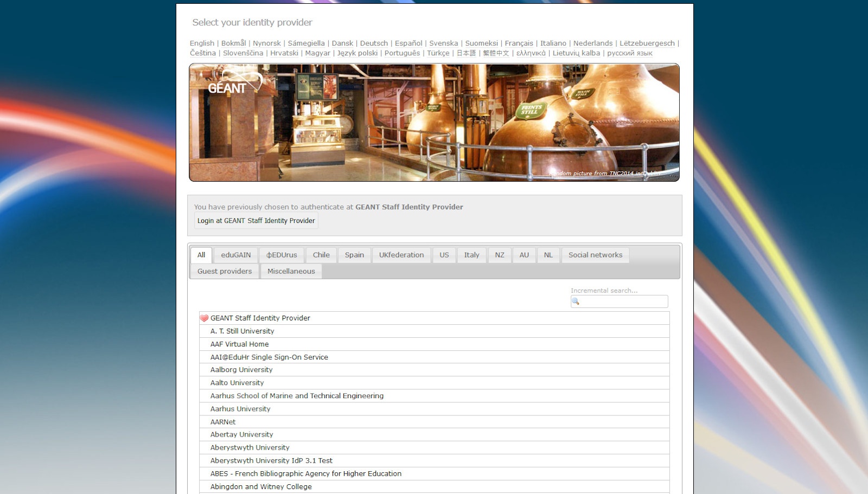Select GEANT Staff Identity Provider list entry
This screenshot has width=868, height=494.
coord(434,318)
